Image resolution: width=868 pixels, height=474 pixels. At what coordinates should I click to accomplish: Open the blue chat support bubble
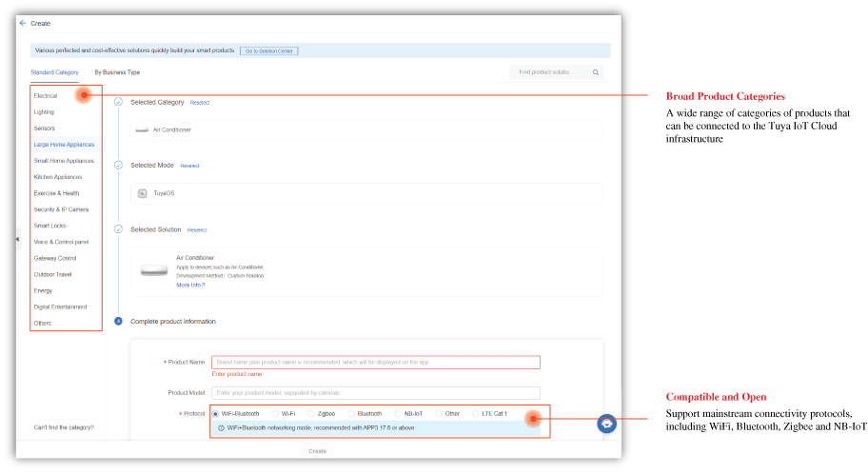click(x=607, y=425)
